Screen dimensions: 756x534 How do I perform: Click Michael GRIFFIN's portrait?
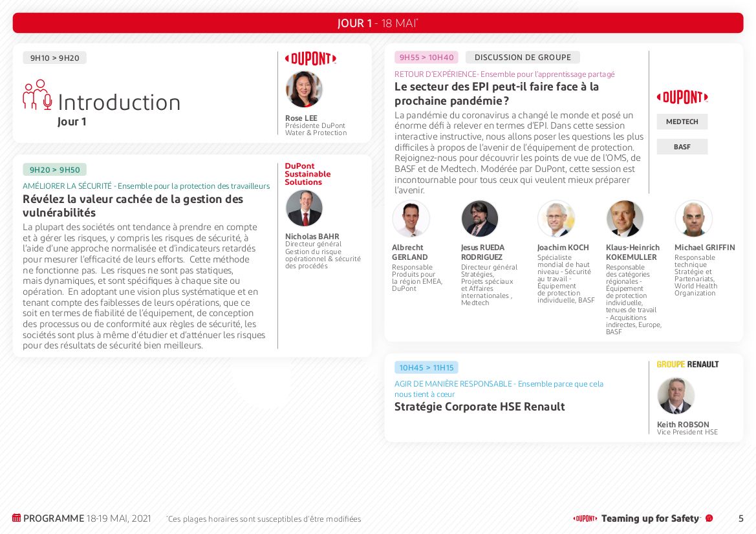(693, 219)
